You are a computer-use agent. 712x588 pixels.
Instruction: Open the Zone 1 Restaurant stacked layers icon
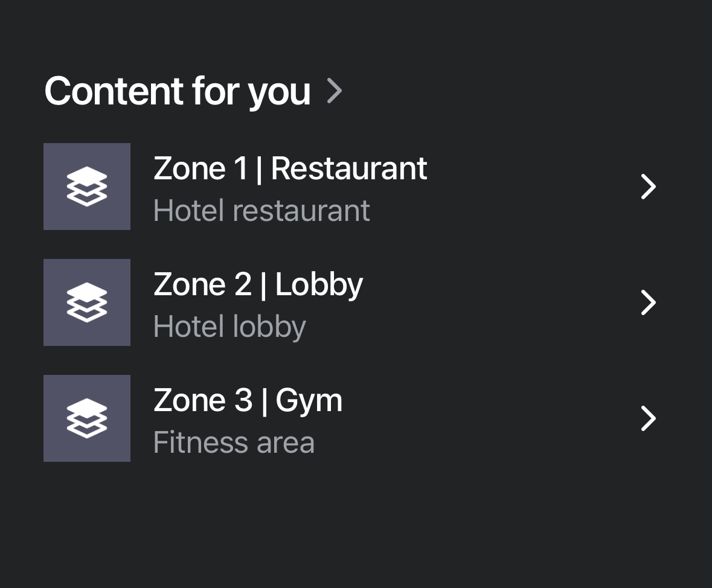click(x=87, y=187)
